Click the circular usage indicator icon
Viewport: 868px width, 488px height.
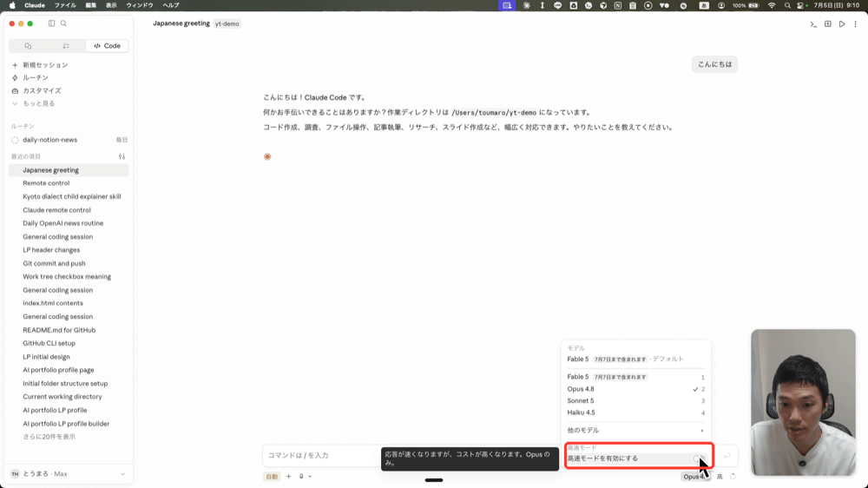pyautogui.click(x=733, y=477)
